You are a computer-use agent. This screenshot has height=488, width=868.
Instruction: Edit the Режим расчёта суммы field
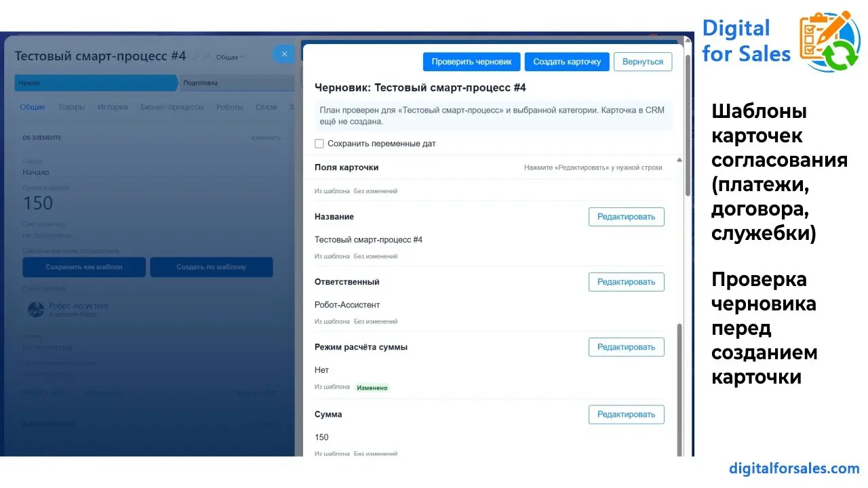(626, 347)
